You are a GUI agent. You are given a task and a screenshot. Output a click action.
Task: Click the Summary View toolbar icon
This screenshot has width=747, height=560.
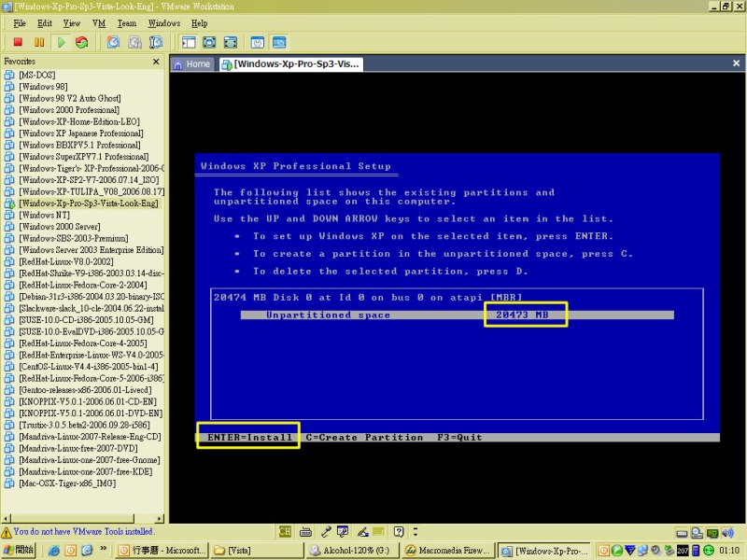coord(258,42)
